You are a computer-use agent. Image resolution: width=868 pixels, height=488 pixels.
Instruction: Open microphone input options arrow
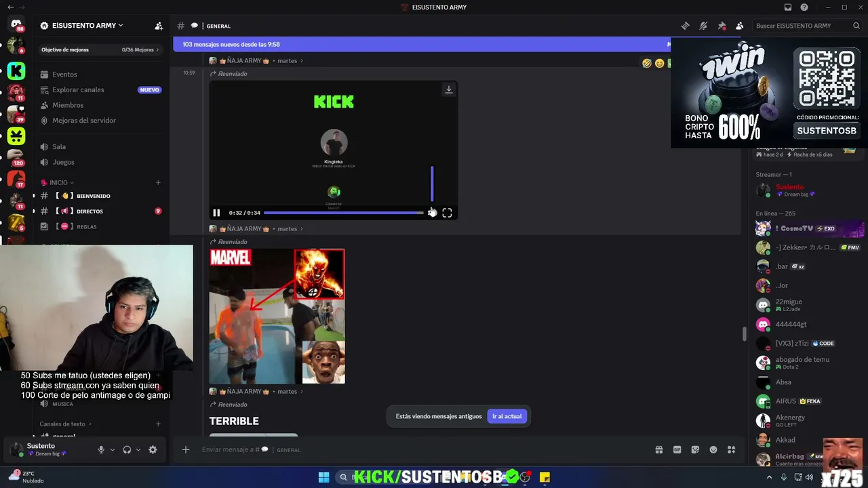point(113,449)
